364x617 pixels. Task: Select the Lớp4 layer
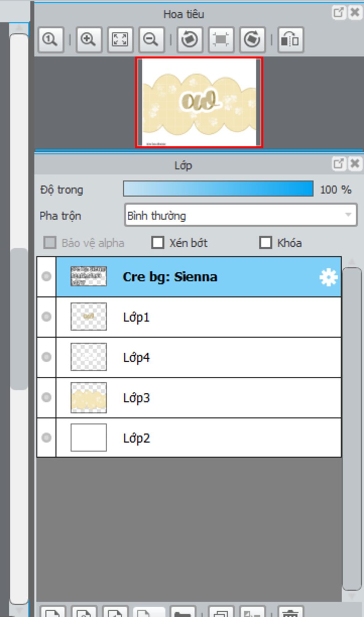[x=198, y=357]
